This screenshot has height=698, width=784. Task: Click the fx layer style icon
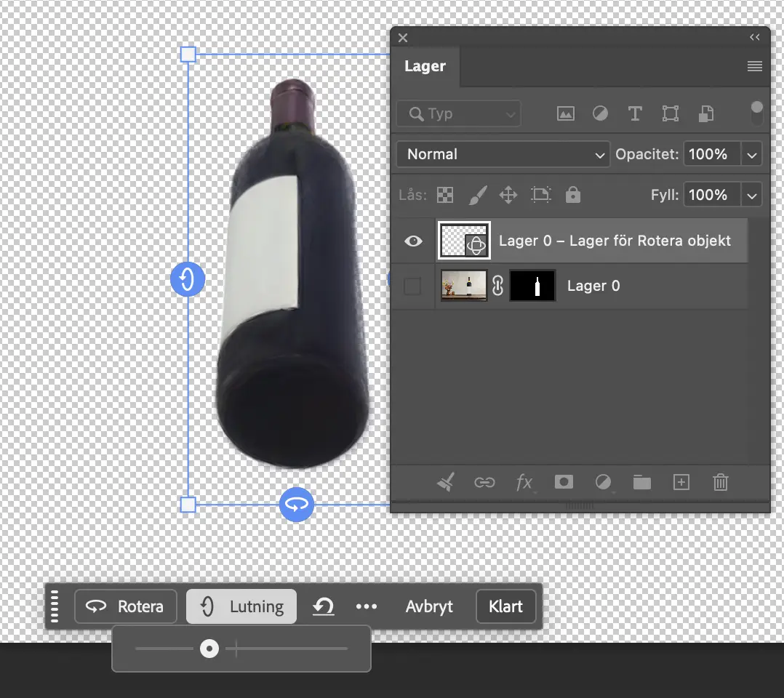point(524,482)
